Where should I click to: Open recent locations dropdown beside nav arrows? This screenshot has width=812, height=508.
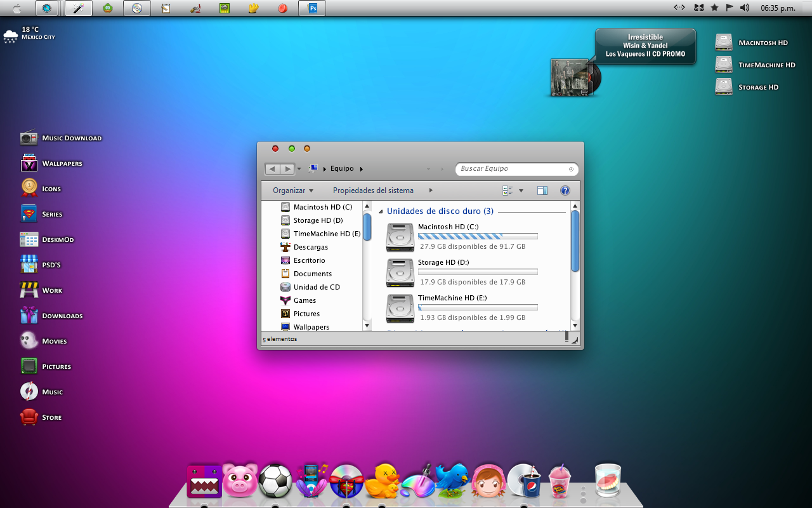299,169
